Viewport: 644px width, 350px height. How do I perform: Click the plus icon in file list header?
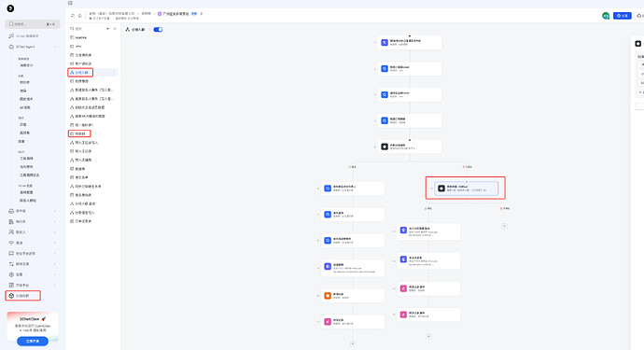107,29
